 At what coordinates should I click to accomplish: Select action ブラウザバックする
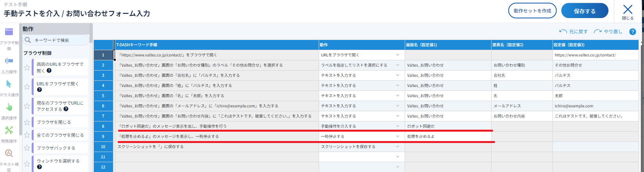click(60, 148)
